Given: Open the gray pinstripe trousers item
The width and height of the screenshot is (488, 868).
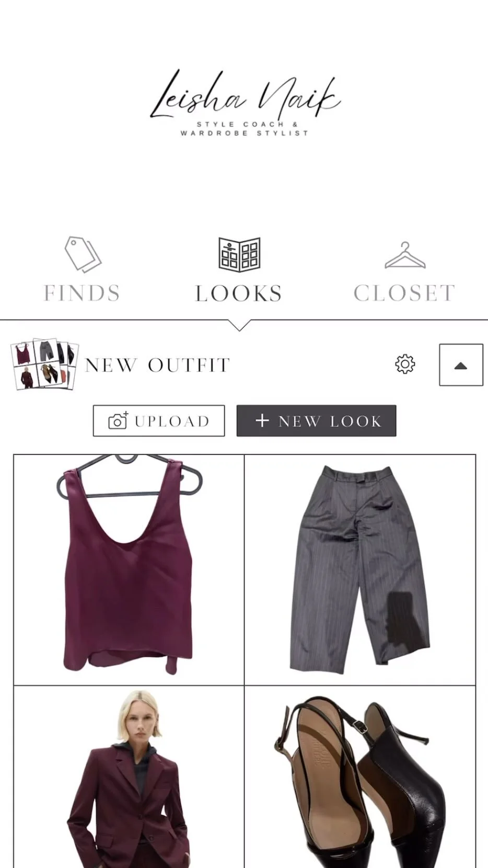Looking at the screenshot, I should (x=360, y=569).
